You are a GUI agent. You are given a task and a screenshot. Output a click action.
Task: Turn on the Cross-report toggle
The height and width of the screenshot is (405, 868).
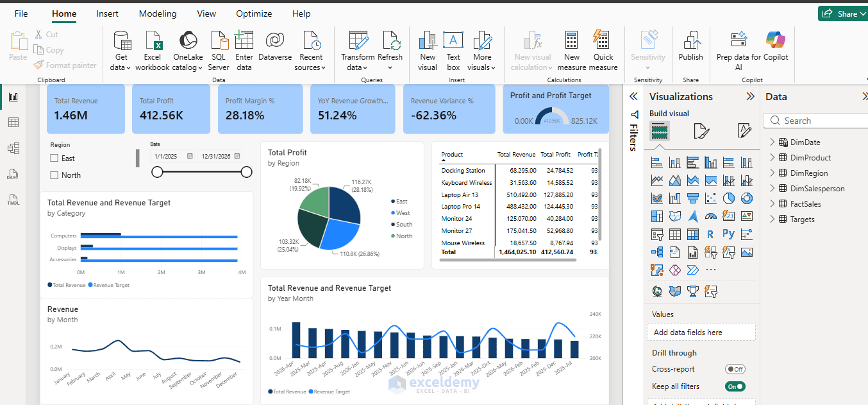pyautogui.click(x=735, y=369)
